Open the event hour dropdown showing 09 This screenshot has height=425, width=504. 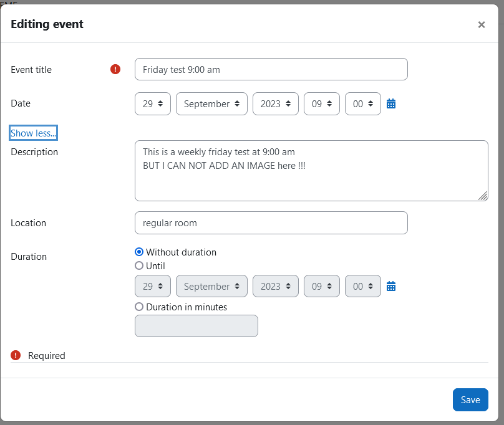pyautogui.click(x=322, y=104)
